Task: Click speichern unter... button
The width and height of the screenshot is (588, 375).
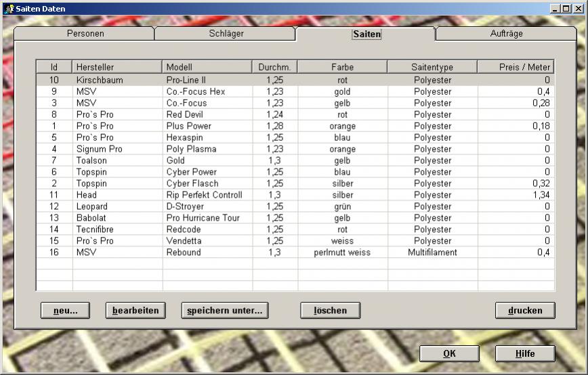Action: point(225,311)
